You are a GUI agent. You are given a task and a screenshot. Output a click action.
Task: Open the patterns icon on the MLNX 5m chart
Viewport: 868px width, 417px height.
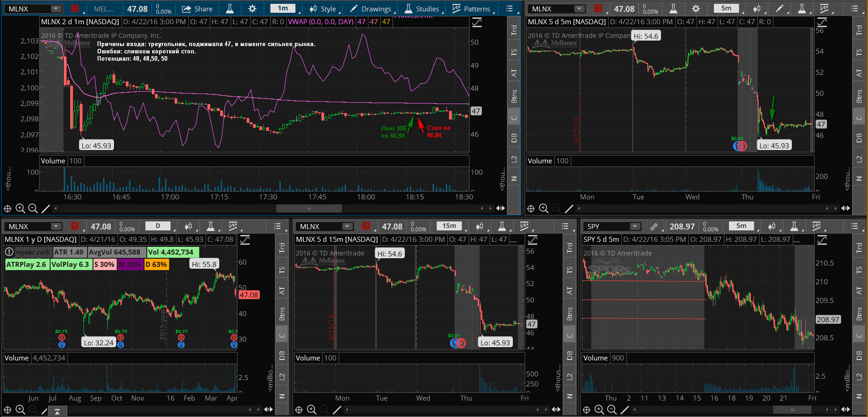pyautogui.click(x=824, y=9)
